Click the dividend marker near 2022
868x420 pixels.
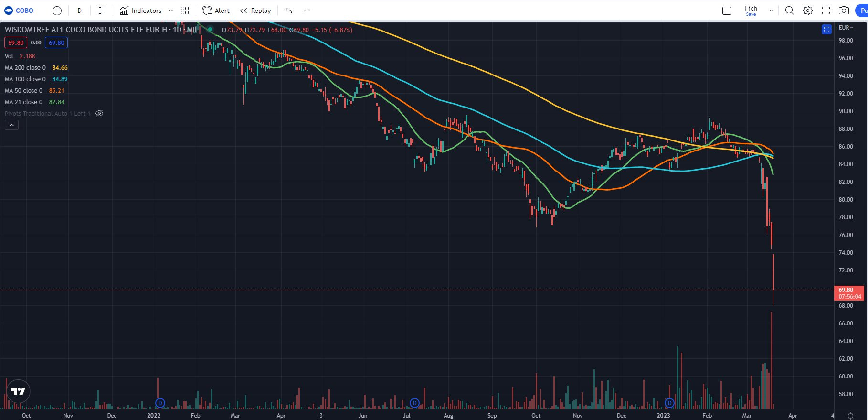pyautogui.click(x=160, y=403)
